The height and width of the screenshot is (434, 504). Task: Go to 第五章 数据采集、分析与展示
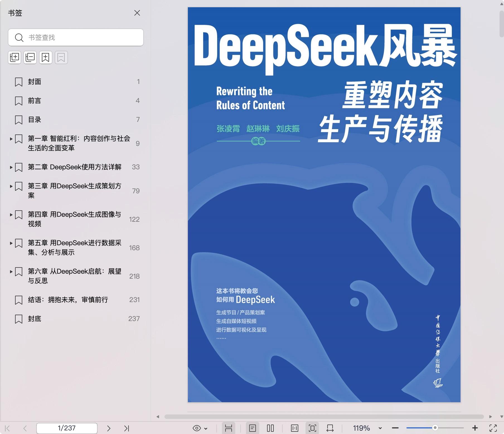(x=75, y=248)
